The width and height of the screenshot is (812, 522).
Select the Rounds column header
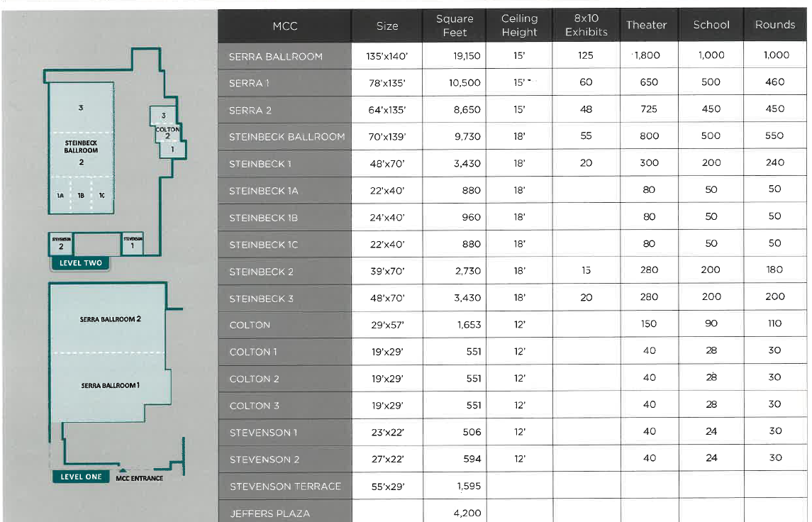click(774, 24)
